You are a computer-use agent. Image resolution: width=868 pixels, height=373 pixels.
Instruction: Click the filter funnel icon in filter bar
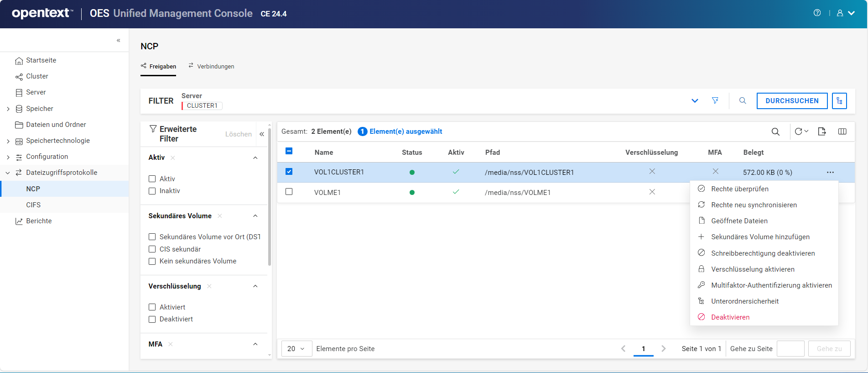(x=715, y=100)
